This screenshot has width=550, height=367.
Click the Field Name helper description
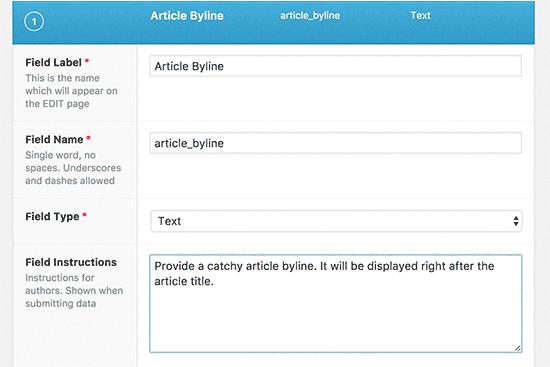click(73, 168)
